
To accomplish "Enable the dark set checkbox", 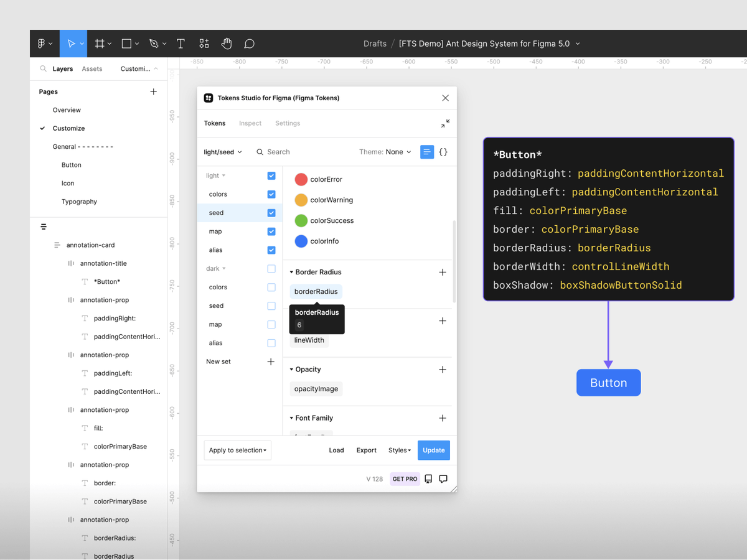I will click(271, 269).
